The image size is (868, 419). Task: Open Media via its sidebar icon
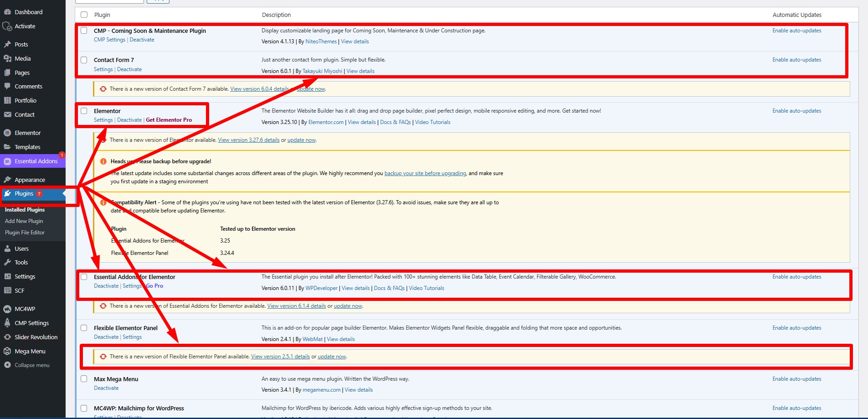coord(7,58)
